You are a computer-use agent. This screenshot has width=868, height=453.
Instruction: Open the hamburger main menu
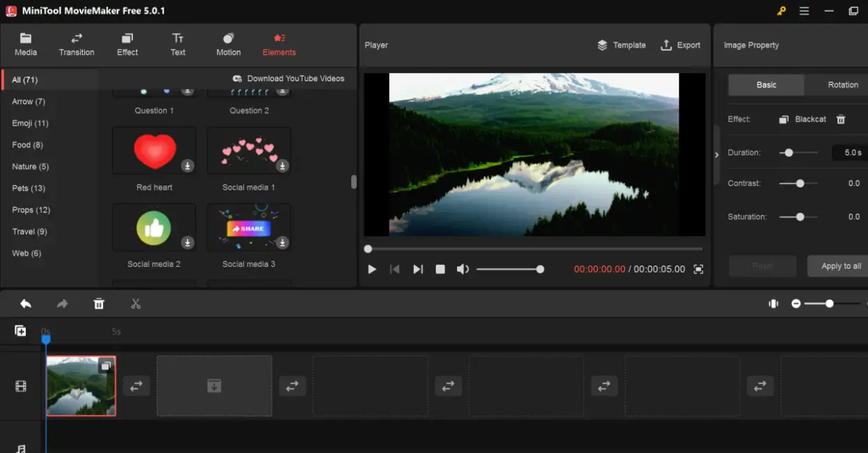[x=804, y=11]
